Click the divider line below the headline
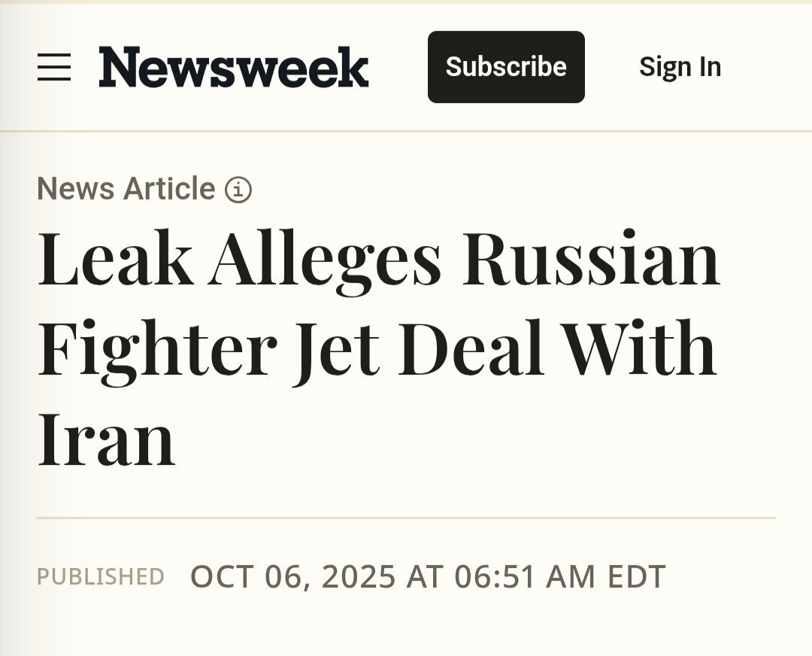The image size is (812, 656). [x=406, y=518]
